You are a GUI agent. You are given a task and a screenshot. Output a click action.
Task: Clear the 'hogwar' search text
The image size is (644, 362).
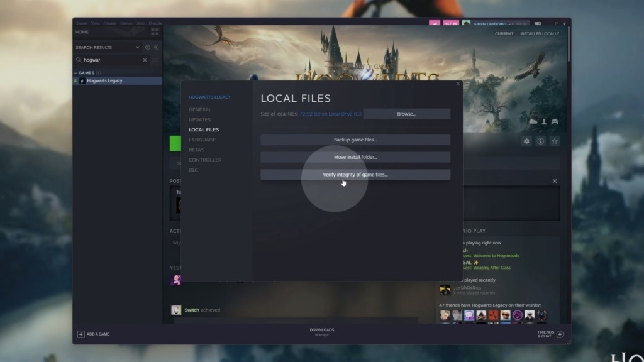click(145, 60)
